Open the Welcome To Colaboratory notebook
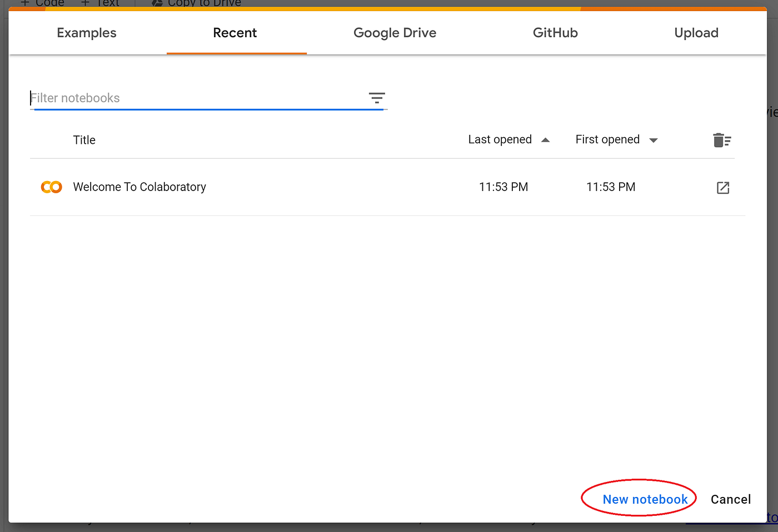This screenshot has width=778, height=532. click(139, 187)
